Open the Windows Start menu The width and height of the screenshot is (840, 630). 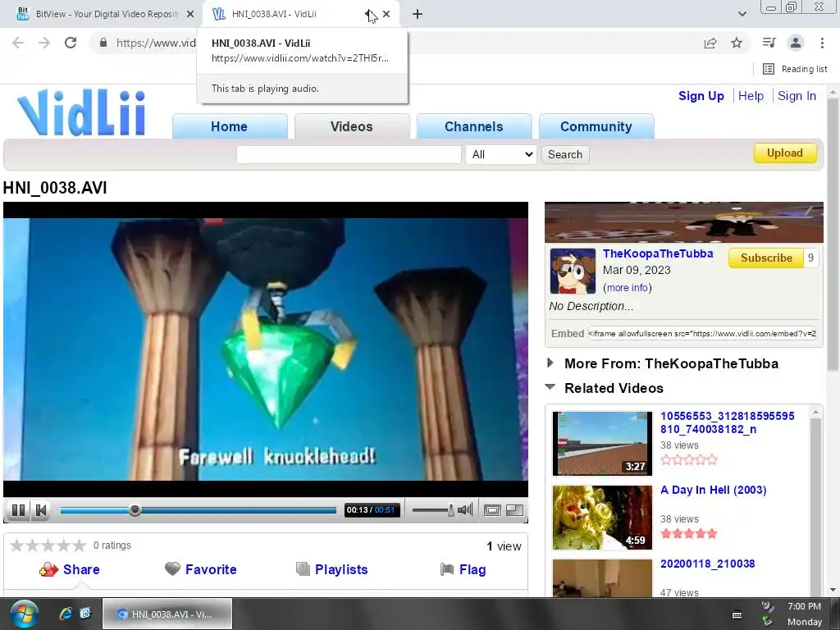point(23,614)
